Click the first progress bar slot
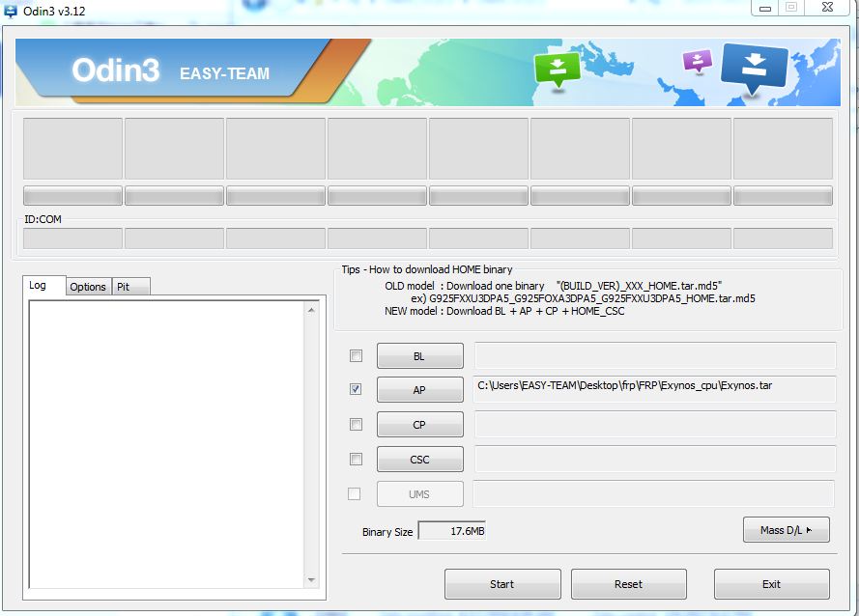859x616 pixels. tap(72, 195)
